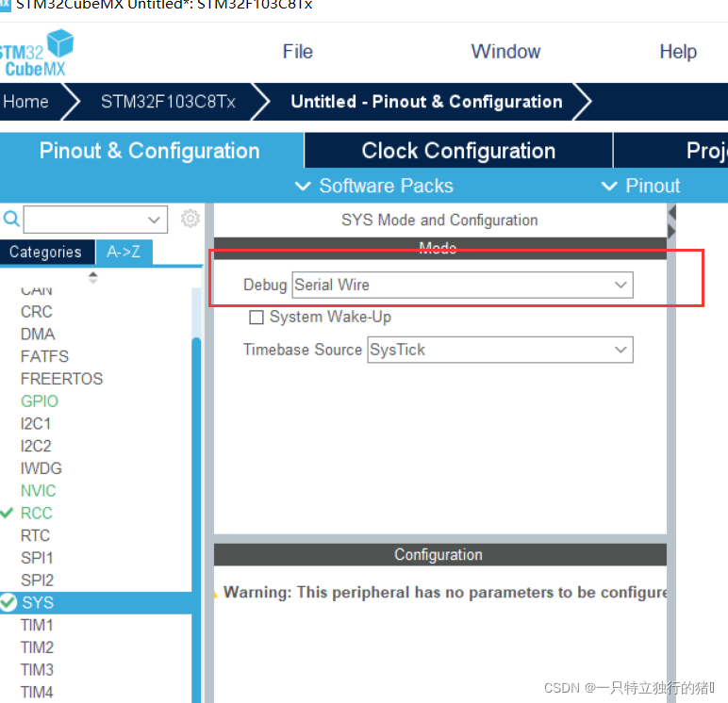Open the File menu
The image size is (728, 703).
[298, 52]
